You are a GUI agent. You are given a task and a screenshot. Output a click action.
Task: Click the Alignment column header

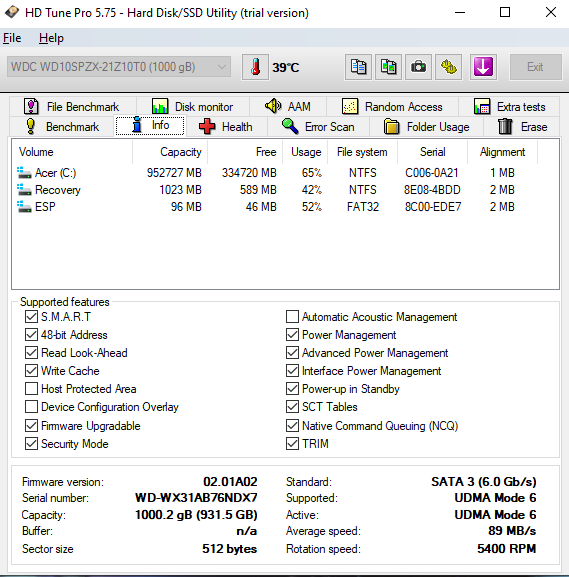(502, 152)
